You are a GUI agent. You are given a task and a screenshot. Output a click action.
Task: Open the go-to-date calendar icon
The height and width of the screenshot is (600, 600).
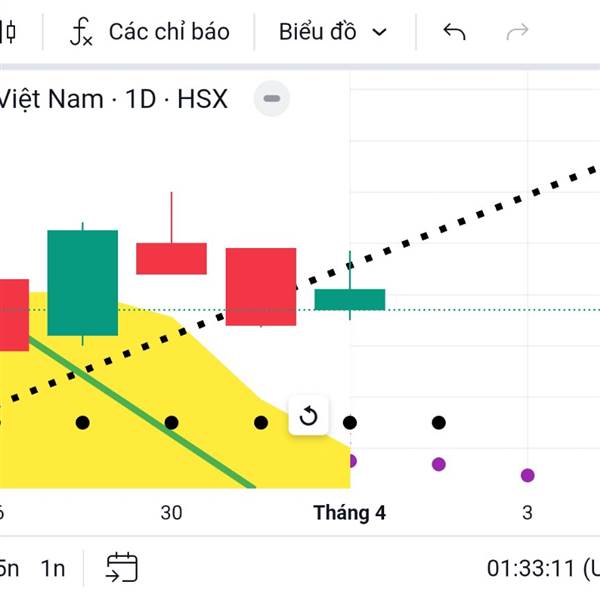122,568
